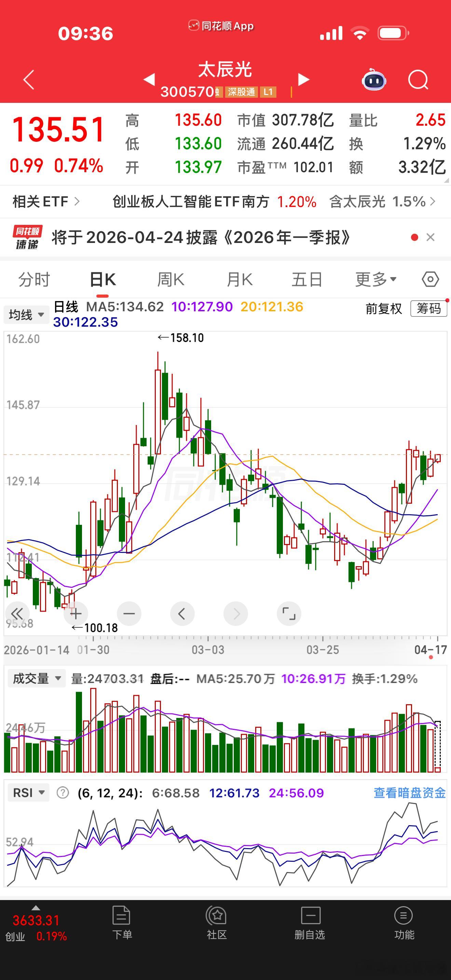
Task: Expand the 更多 periods dropdown
Action: (376, 280)
